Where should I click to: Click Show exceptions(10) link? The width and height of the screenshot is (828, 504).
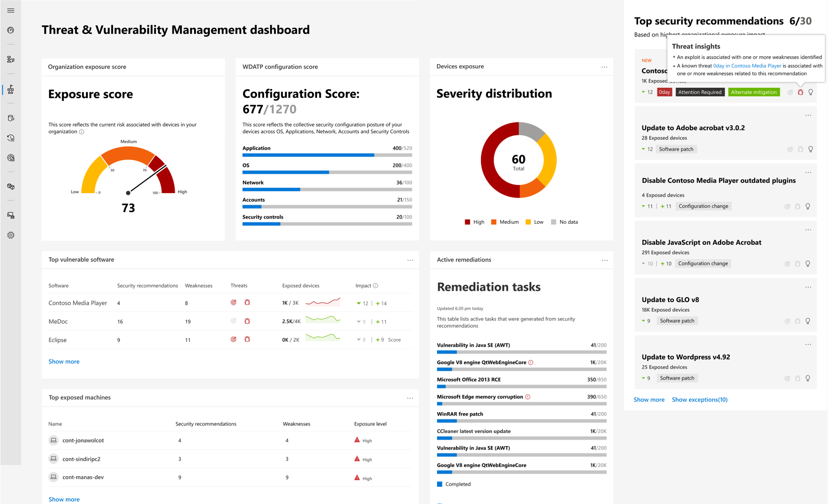[699, 399]
